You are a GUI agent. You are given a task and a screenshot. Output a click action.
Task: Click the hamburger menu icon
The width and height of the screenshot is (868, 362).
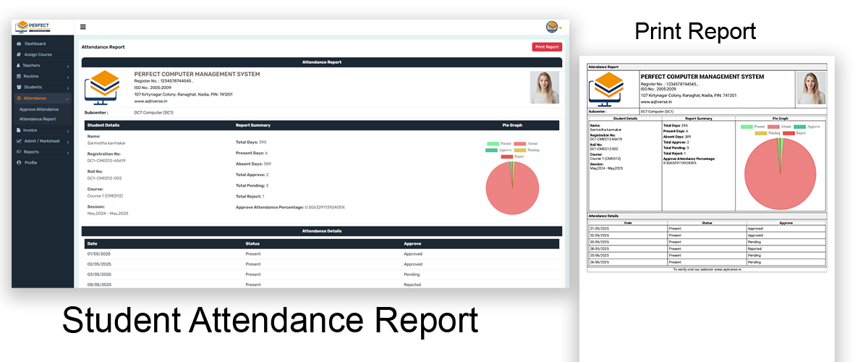pos(83,27)
